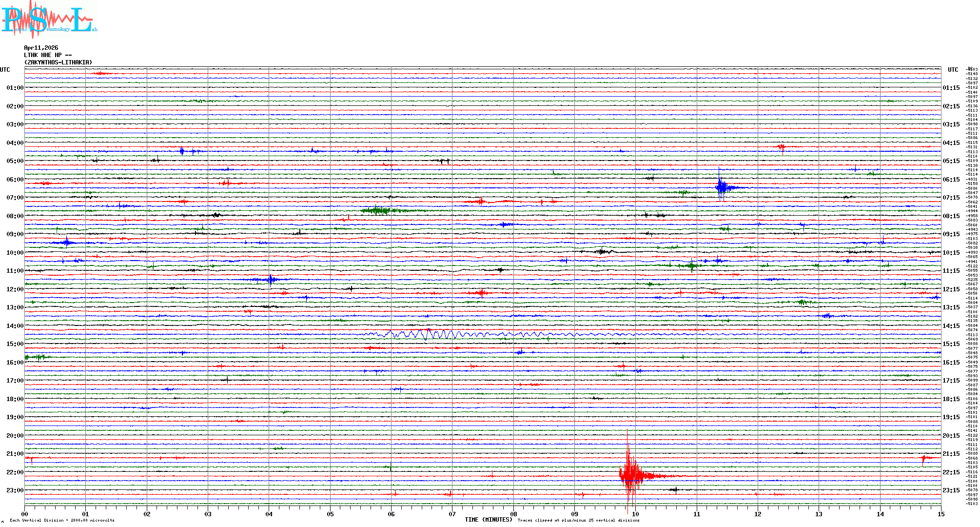
Task: Click the Each Vertical Division microvolts footer note
Action: (x=62, y=520)
